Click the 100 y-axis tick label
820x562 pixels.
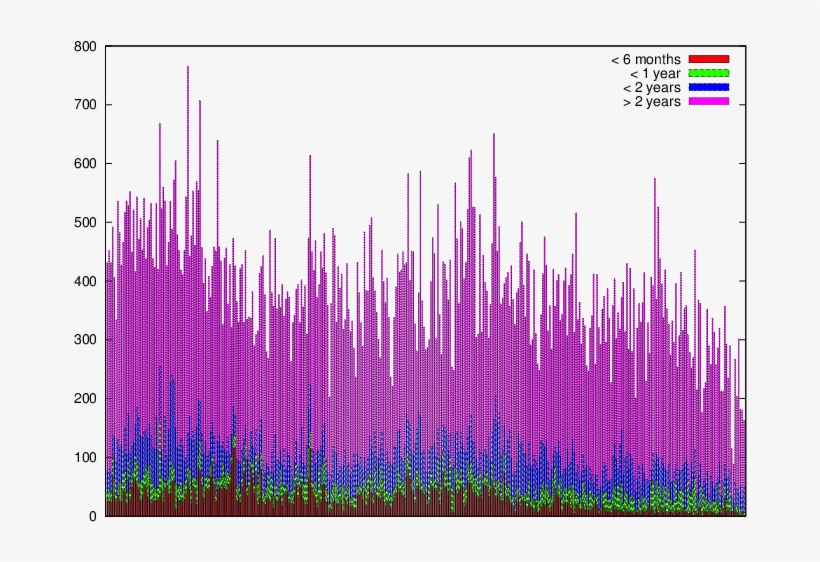point(84,457)
